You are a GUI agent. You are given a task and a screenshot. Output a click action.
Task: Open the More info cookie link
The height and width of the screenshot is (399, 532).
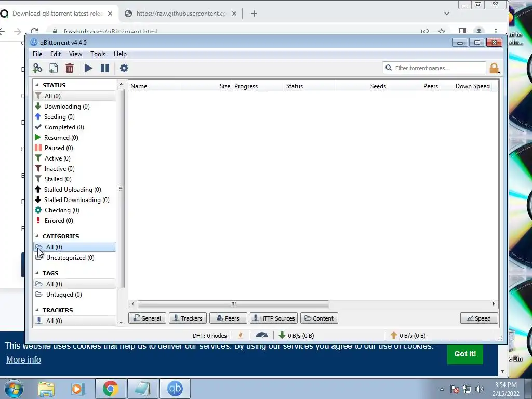click(23, 360)
